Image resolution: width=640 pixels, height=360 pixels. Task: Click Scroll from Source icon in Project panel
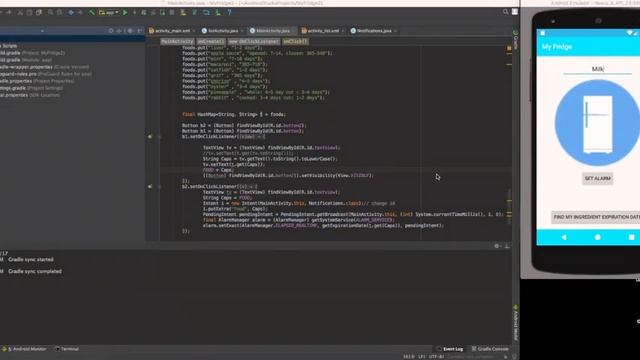[111, 31]
